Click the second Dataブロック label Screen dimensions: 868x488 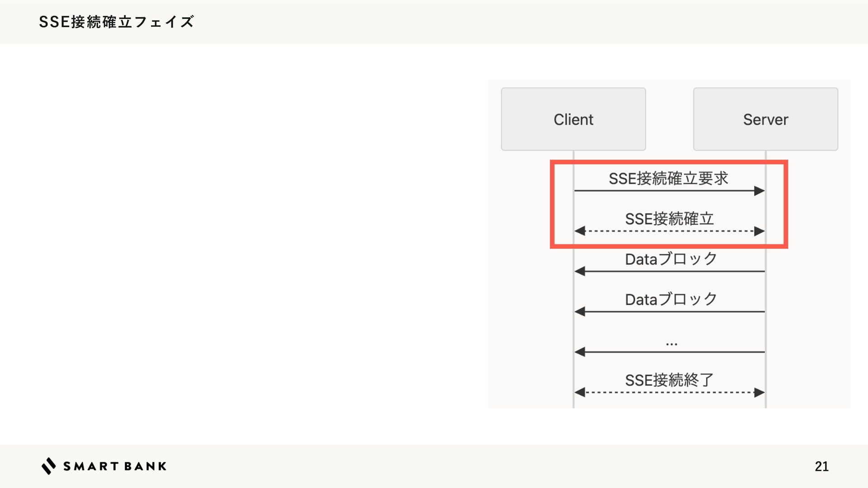pos(671,300)
